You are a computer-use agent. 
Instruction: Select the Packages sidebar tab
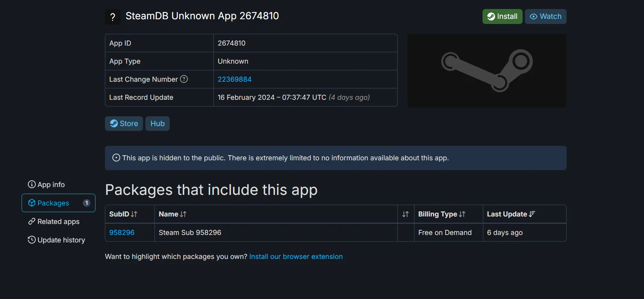[x=58, y=203]
